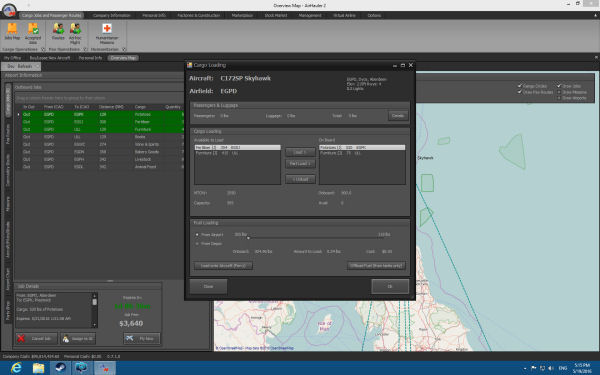Click the Close button in Cargo Loading
This screenshot has height=375, width=600.
tap(209, 286)
